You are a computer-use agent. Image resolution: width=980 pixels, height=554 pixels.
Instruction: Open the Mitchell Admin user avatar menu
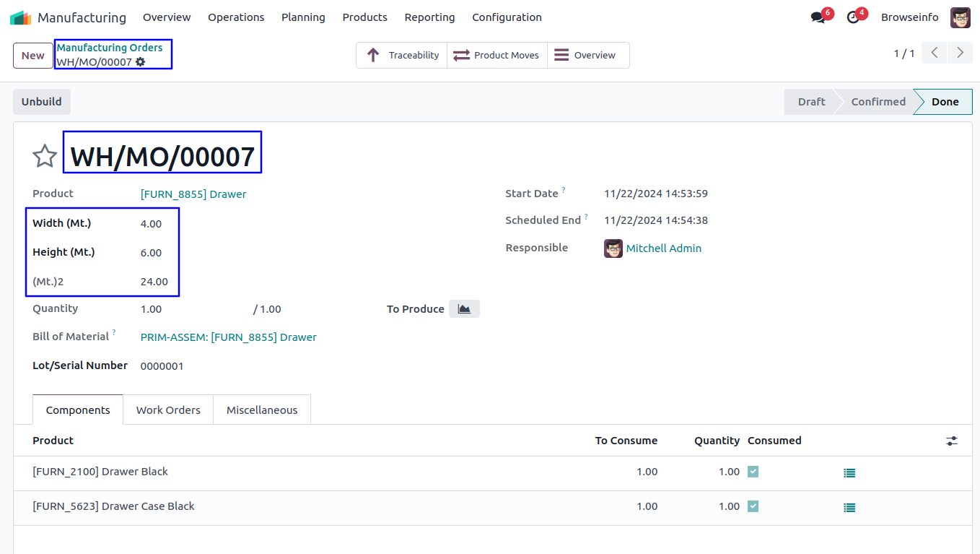(960, 17)
